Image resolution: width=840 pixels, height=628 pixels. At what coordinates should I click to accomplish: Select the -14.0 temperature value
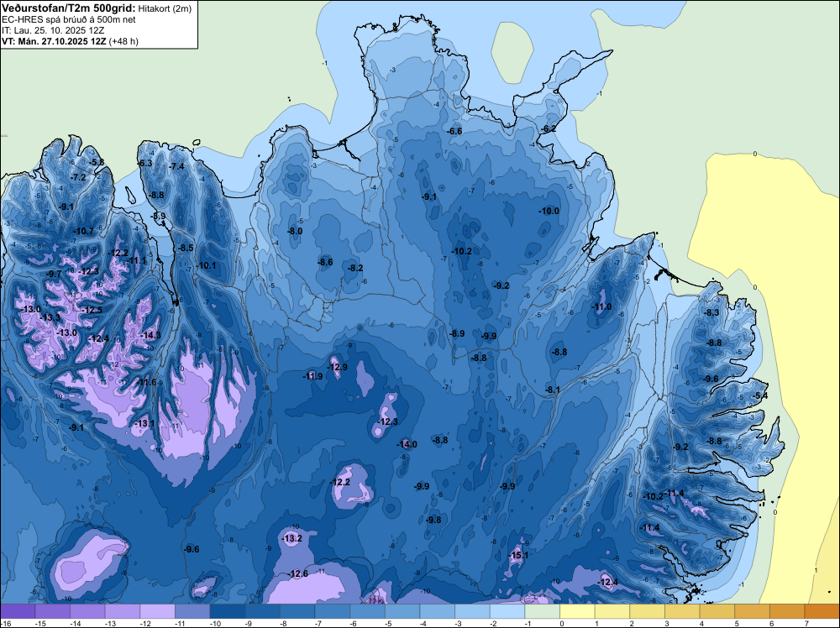407,444
